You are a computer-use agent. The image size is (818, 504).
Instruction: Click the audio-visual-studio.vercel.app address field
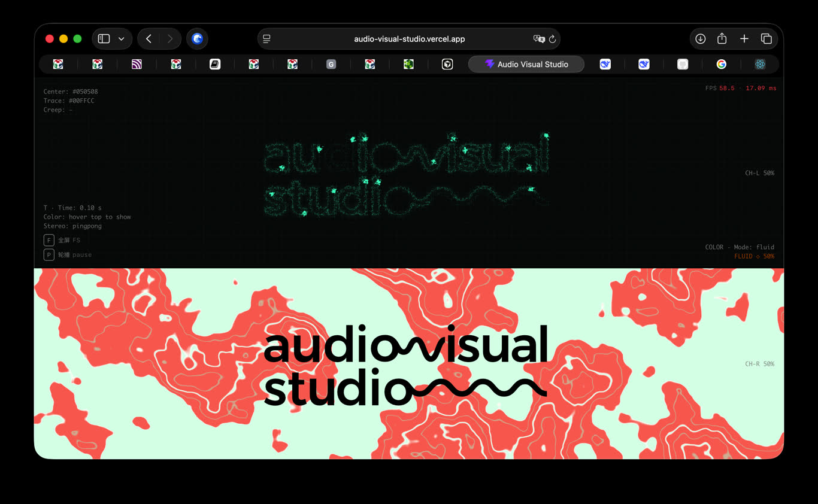pos(409,39)
